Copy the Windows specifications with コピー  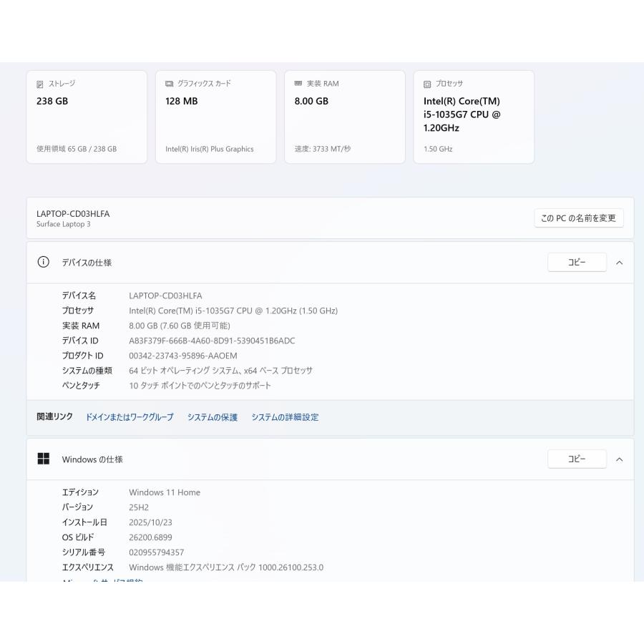pyautogui.click(x=577, y=459)
